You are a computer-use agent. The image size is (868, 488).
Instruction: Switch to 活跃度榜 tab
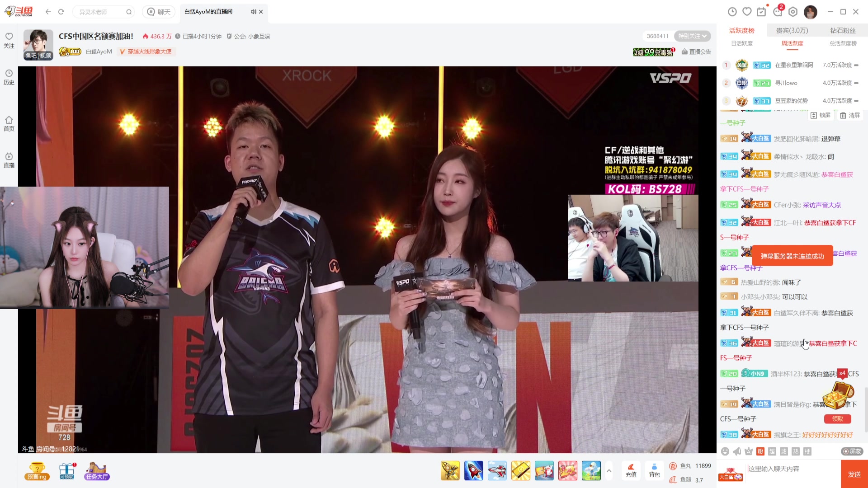742,30
